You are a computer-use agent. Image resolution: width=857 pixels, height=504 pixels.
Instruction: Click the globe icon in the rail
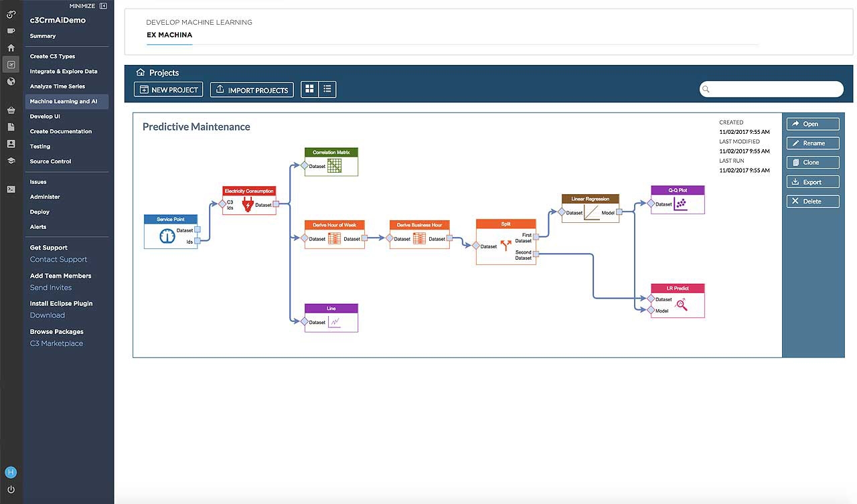pos(11,82)
